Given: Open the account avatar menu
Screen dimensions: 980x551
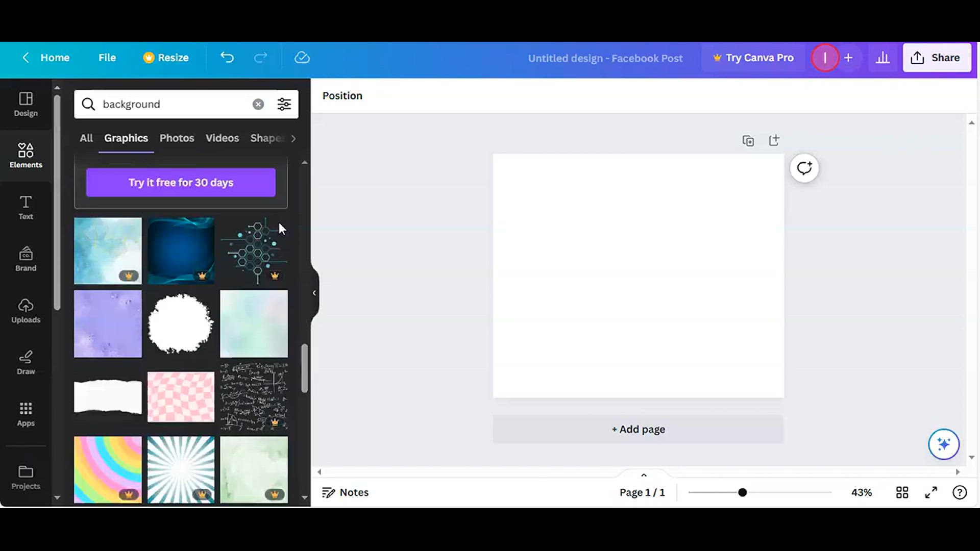Looking at the screenshot, I should 825,58.
